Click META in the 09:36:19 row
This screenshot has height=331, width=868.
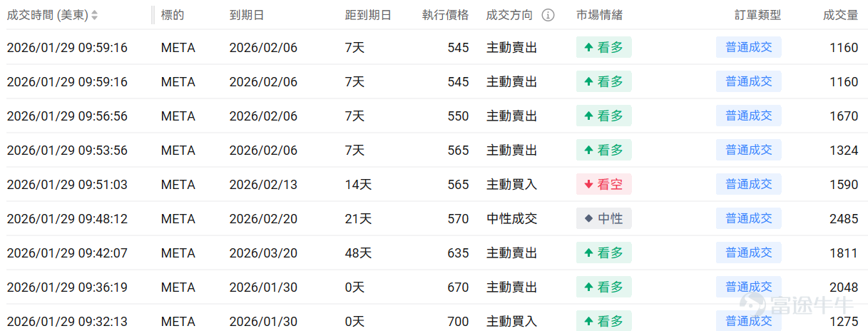click(x=178, y=287)
